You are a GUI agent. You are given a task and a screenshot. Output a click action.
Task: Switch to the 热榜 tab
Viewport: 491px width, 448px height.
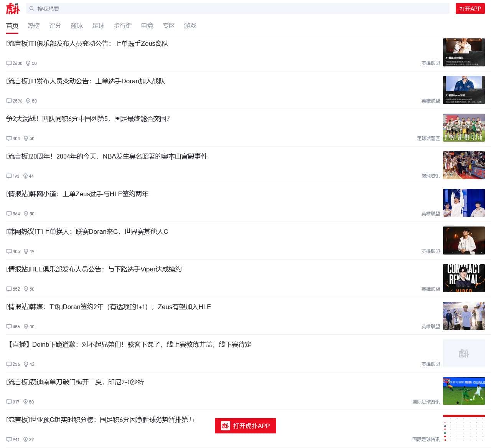coord(33,25)
